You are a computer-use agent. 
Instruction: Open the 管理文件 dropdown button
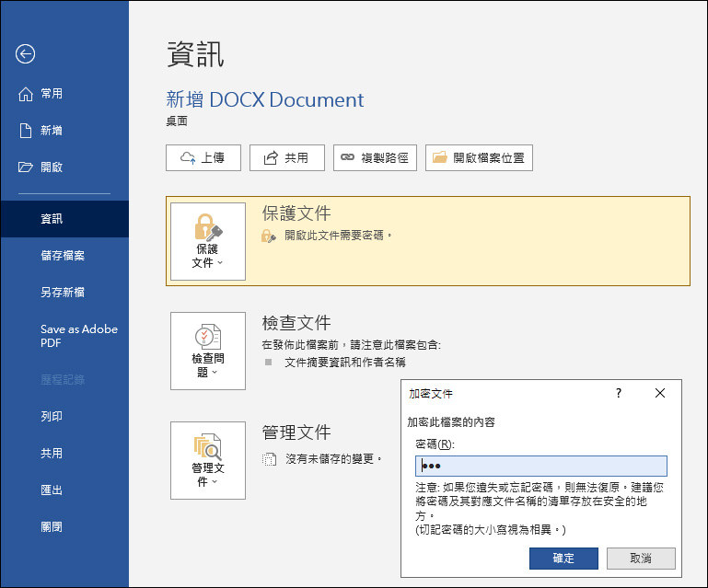[x=208, y=460]
